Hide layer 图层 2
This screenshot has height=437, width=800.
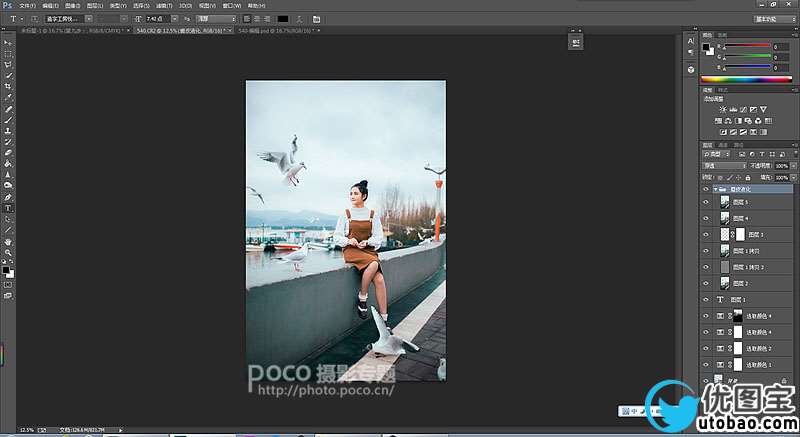(706, 284)
